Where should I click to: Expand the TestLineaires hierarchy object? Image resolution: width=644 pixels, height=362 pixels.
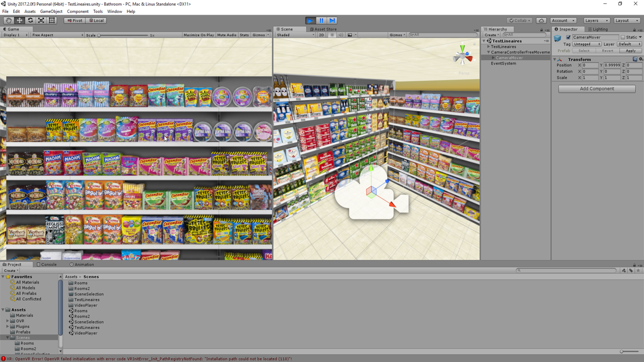point(489,46)
